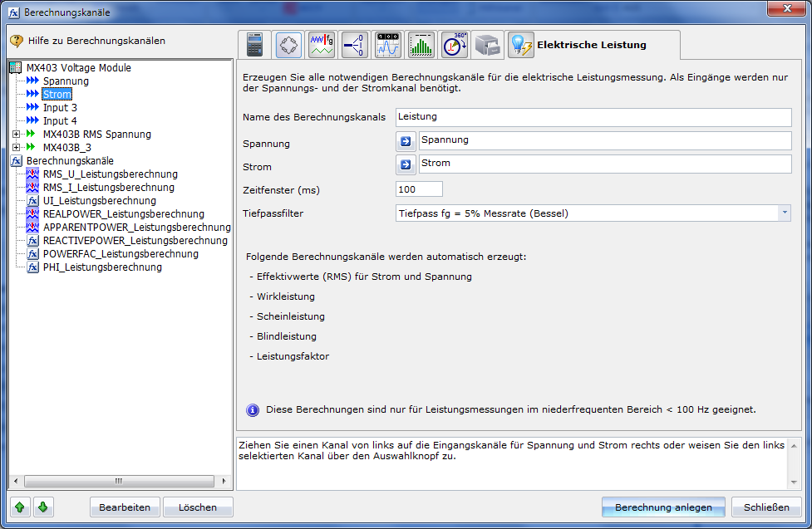This screenshot has width=812, height=529.
Task: Open Hilfe zu Berechnungskanälen link
Action: click(97, 41)
